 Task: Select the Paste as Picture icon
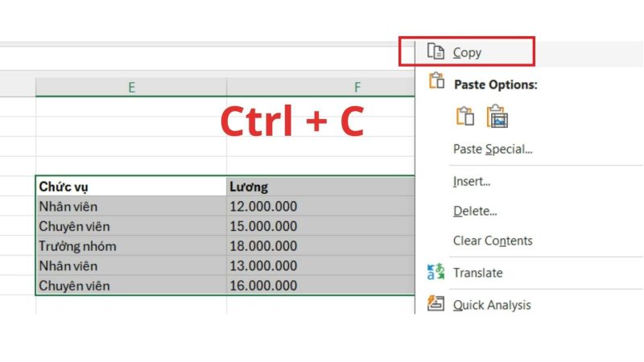(497, 116)
